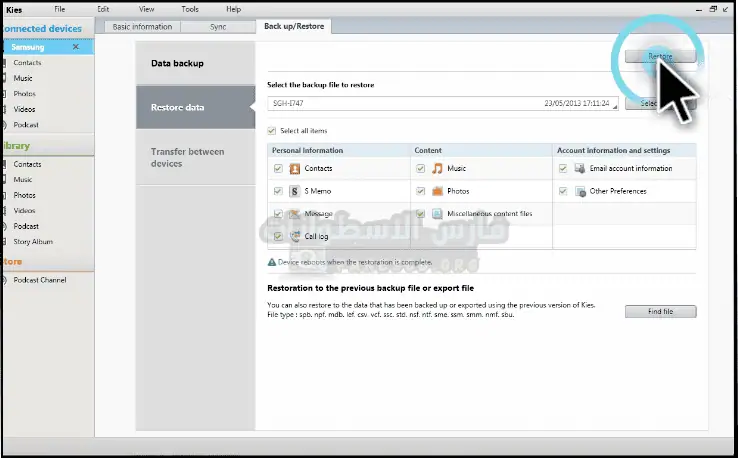Click the S Memo icon
738x458 pixels.
click(x=295, y=191)
